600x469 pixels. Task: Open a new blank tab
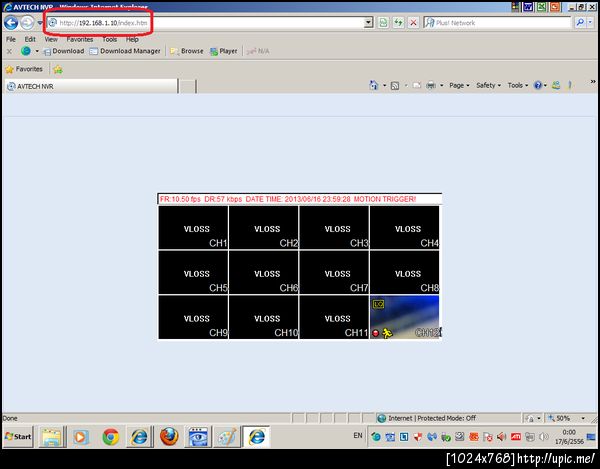[188, 86]
